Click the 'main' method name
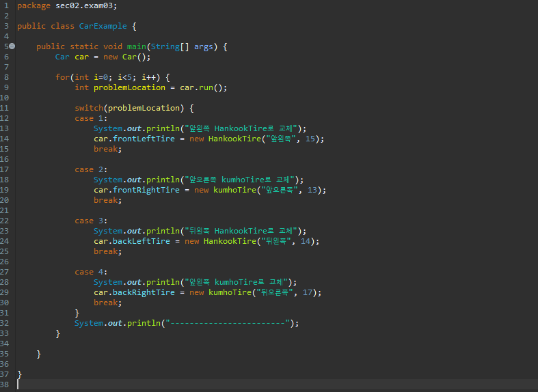Image resolution: width=538 pixels, height=392 pixels. pyautogui.click(x=136, y=46)
